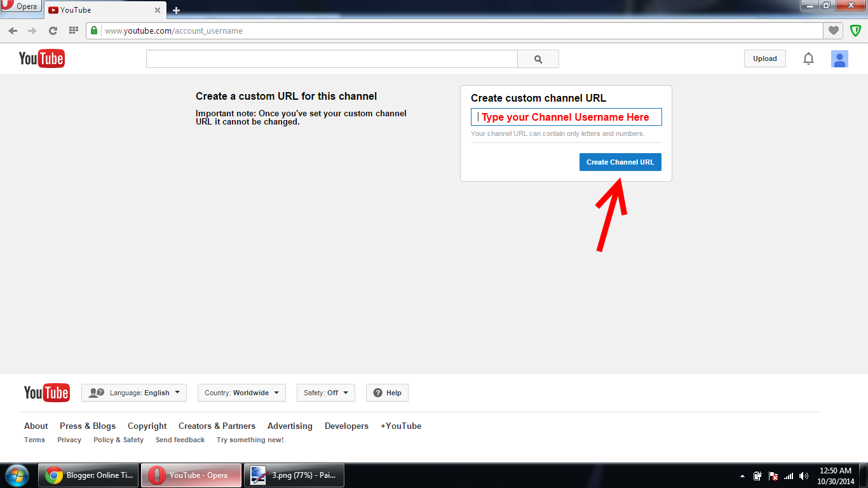Open a new tab with plus button
The height and width of the screenshot is (488, 868).
[x=176, y=10]
